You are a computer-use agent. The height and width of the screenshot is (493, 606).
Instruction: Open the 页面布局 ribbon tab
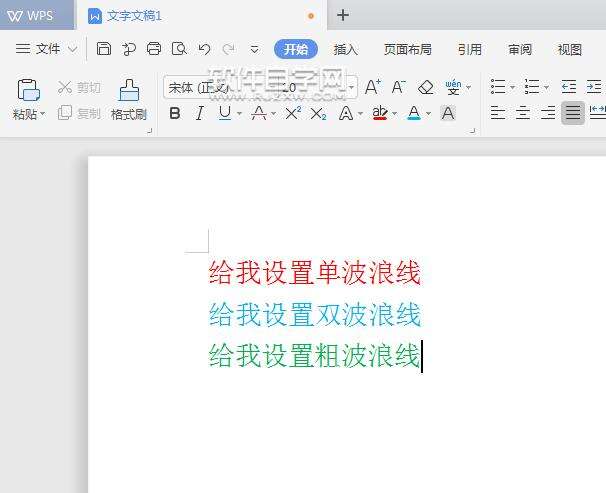click(408, 49)
